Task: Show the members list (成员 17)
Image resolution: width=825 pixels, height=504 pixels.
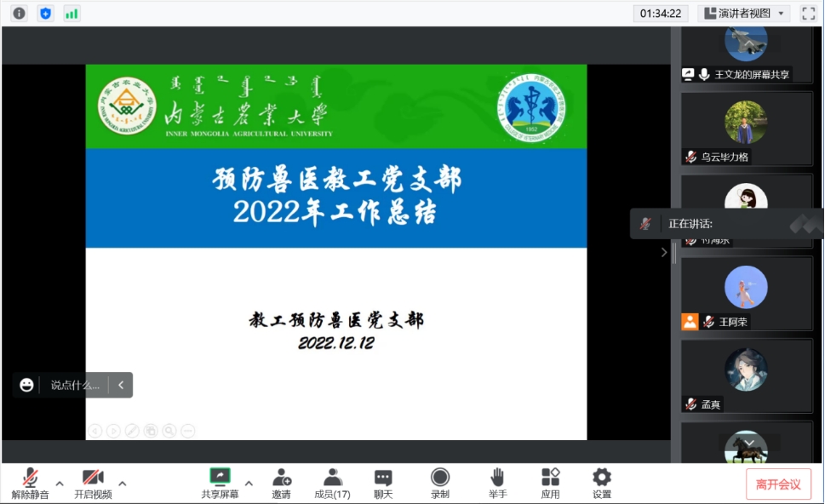Action: [332, 483]
